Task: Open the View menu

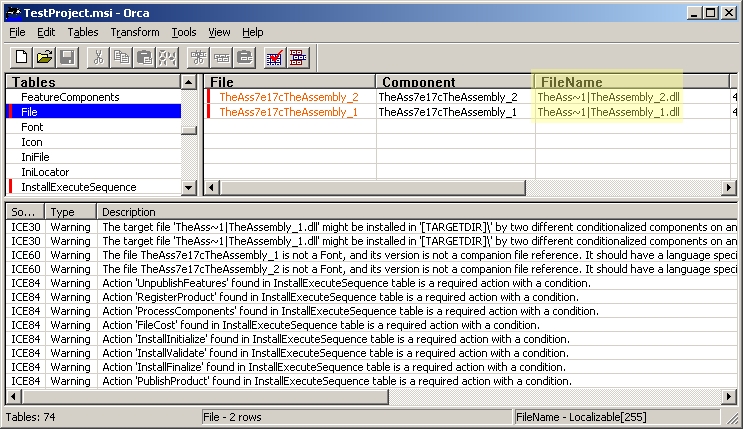Action: coord(219,32)
